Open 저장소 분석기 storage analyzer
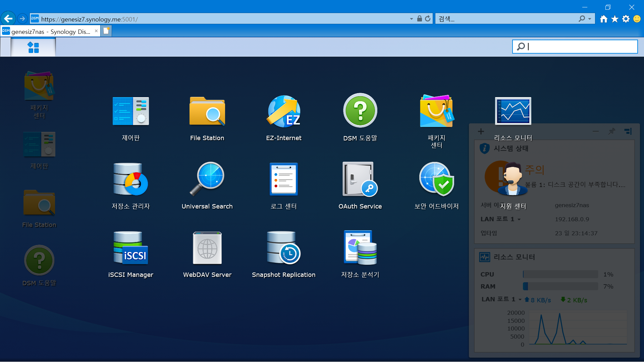 pyautogui.click(x=360, y=248)
